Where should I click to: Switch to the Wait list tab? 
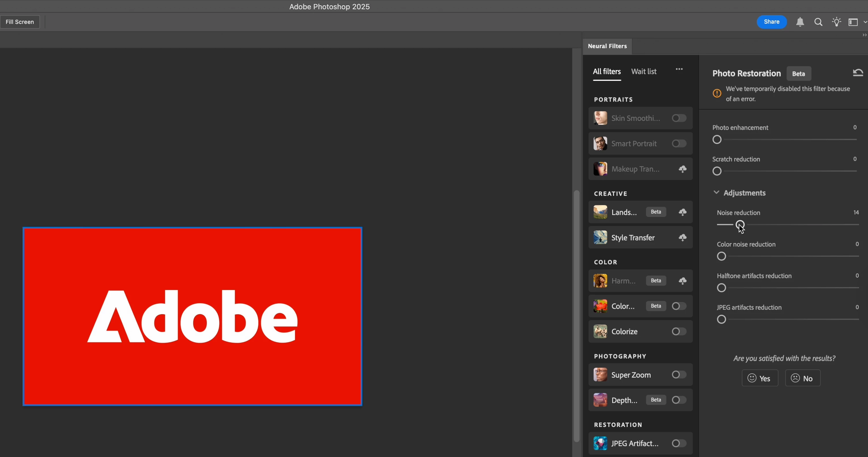(644, 72)
